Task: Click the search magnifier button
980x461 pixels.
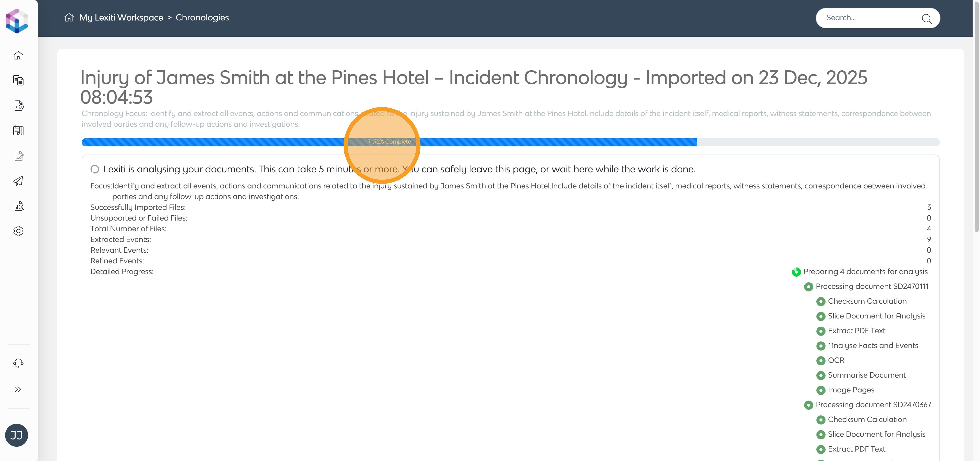Action: click(926, 19)
